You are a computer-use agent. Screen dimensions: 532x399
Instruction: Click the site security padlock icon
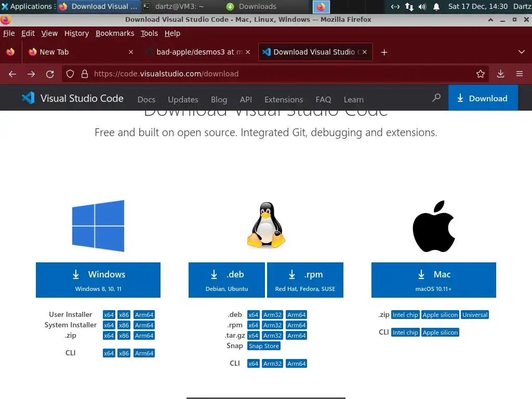(85, 74)
